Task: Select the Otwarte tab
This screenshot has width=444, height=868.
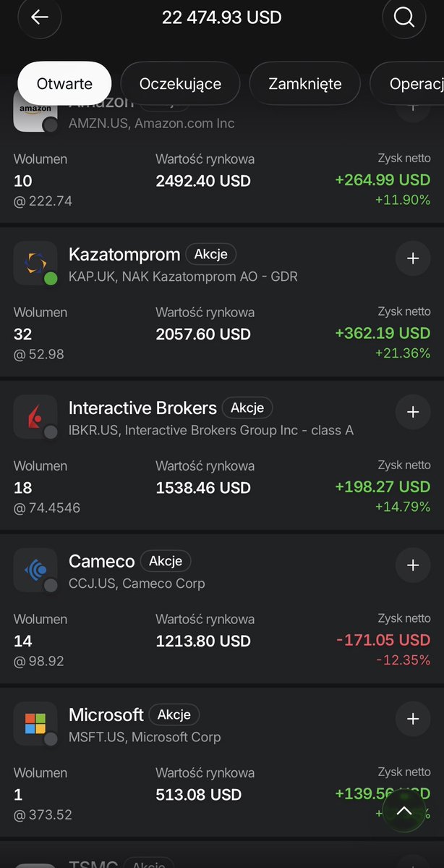Action: pyautogui.click(x=64, y=83)
